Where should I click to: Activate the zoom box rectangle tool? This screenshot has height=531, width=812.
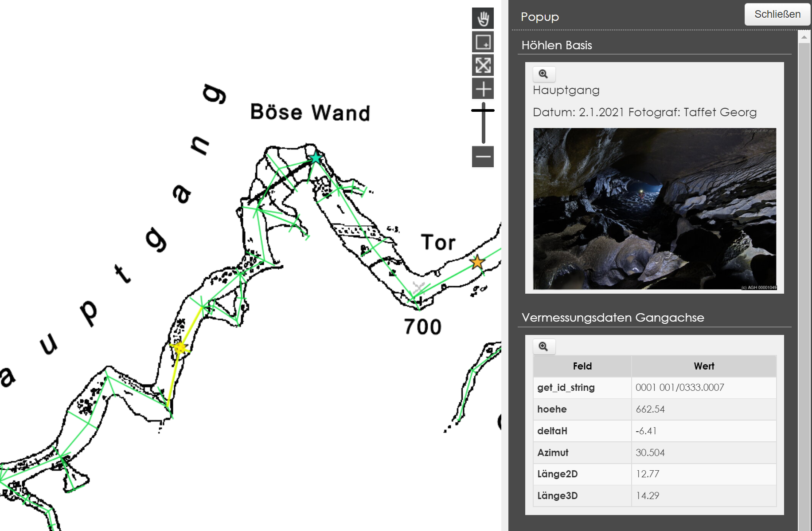pos(483,42)
